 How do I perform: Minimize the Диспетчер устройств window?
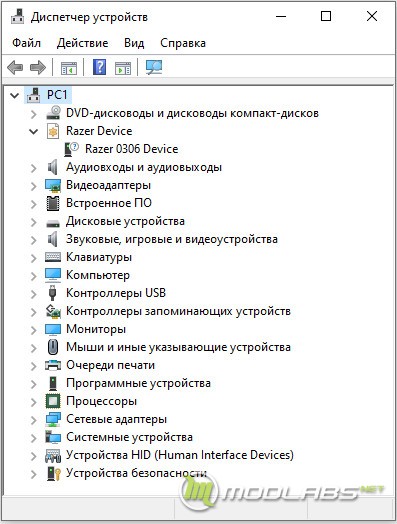click(281, 16)
